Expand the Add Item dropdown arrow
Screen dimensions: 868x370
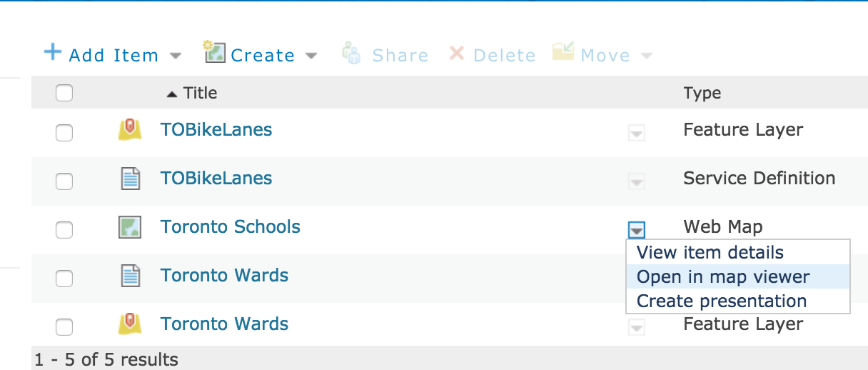[x=175, y=56]
